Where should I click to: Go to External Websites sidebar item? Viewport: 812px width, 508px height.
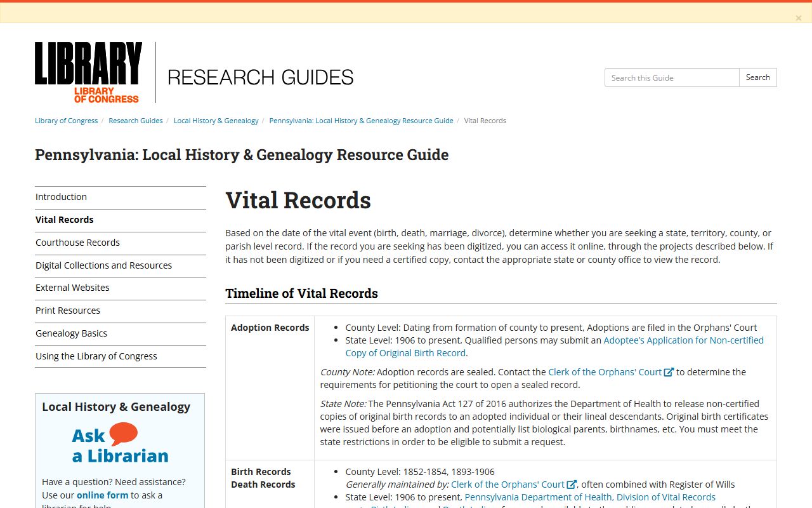click(121, 288)
